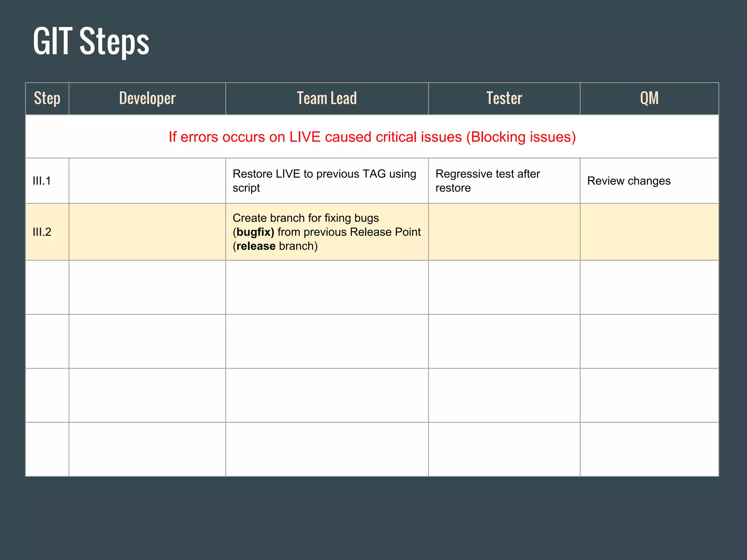
Task: Click 'Regressive test after restore' cell
Action: coord(504,181)
